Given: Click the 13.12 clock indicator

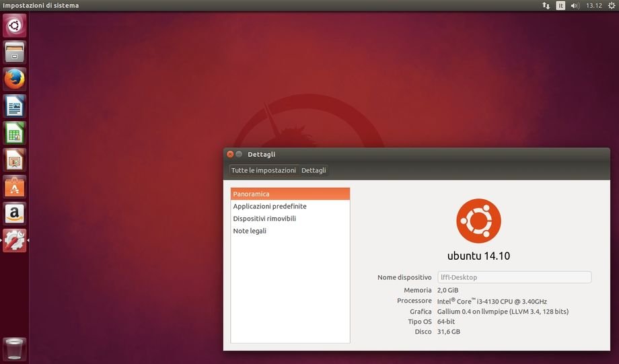Looking at the screenshot, I should (593, 5).
